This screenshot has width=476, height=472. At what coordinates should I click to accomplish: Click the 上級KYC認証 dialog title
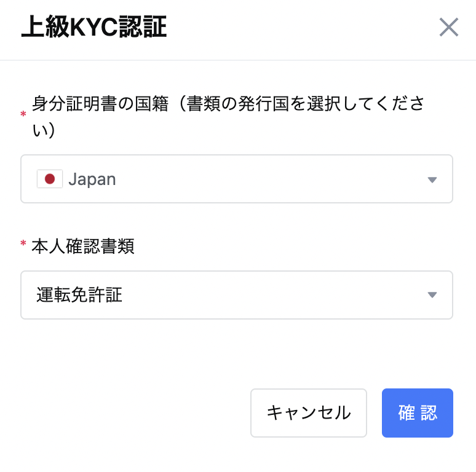point(94,27)
